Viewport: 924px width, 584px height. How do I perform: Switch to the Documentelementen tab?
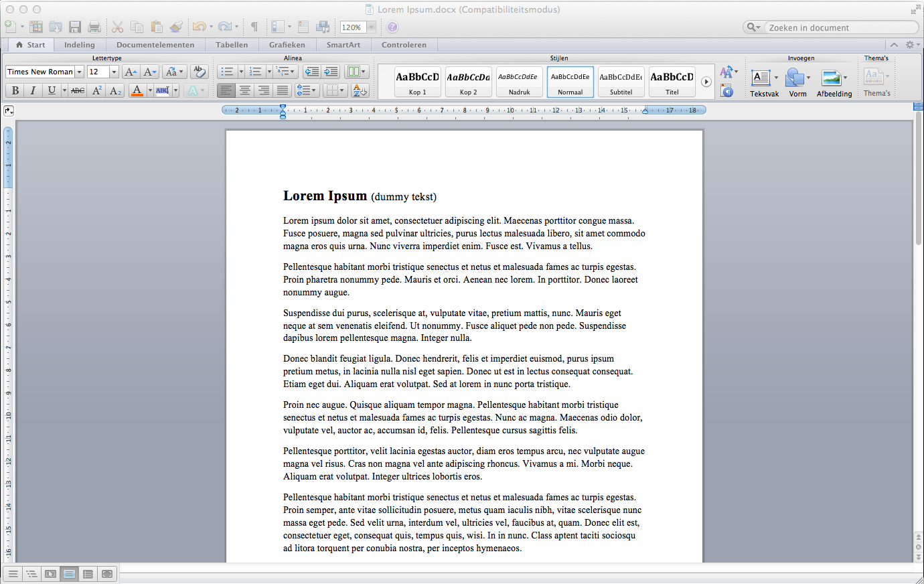[x=155, y=45]
